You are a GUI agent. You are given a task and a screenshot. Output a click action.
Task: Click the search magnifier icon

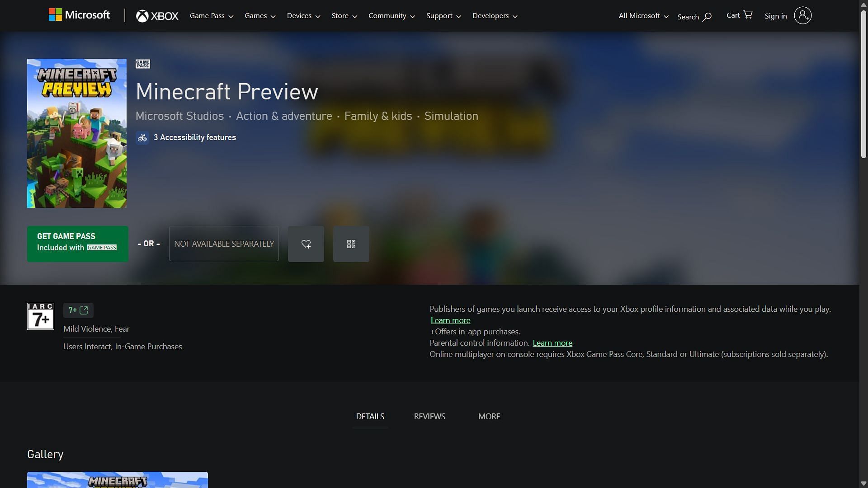(x=707, y=17)
